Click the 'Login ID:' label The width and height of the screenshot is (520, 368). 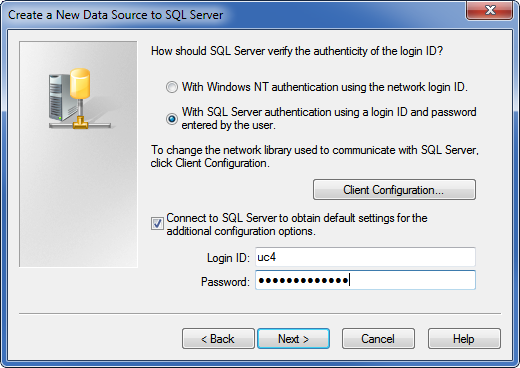(x=228, y=258)
